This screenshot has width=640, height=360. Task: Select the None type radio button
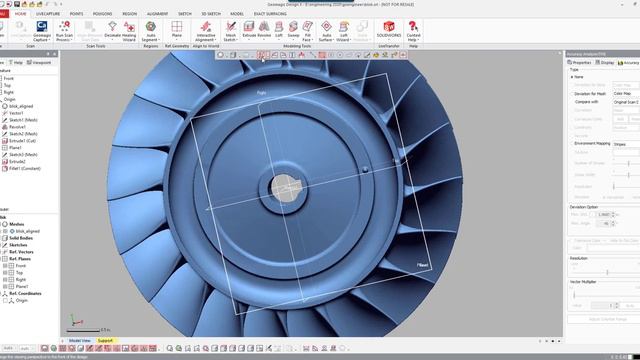click(572, 77)
